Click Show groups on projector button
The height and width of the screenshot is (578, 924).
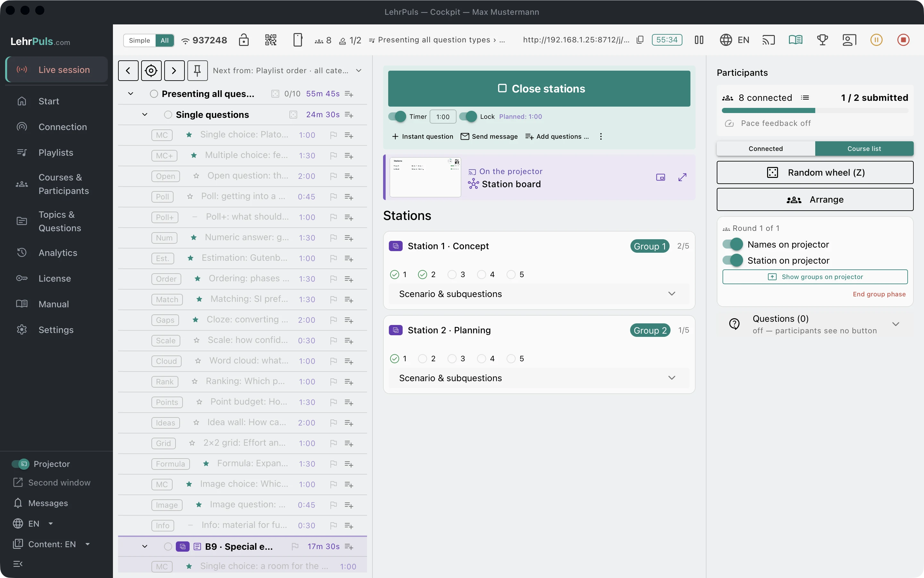coord(815,277)
